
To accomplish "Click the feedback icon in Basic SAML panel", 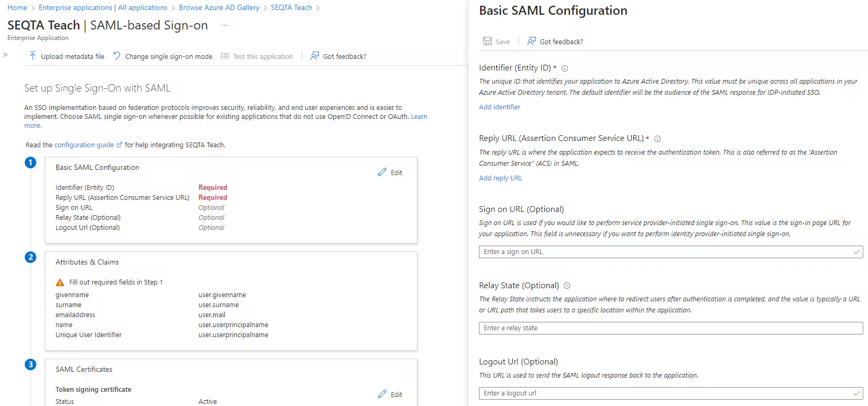I will [532, 42].
